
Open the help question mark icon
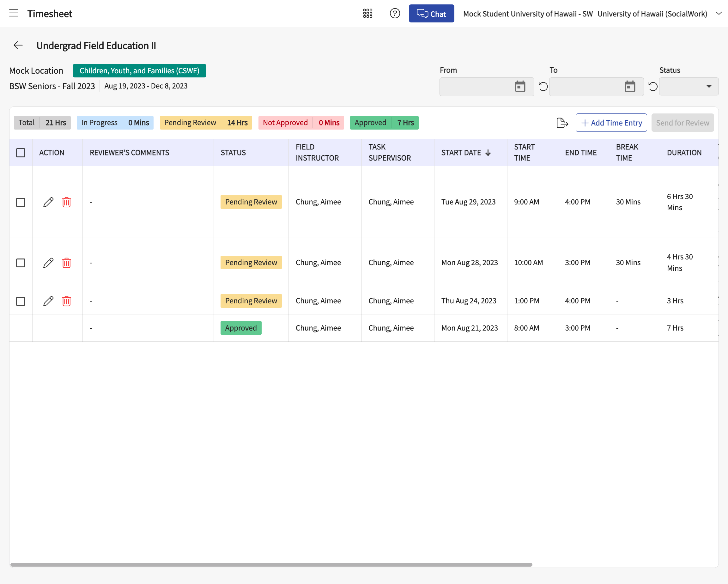(395, 14)
